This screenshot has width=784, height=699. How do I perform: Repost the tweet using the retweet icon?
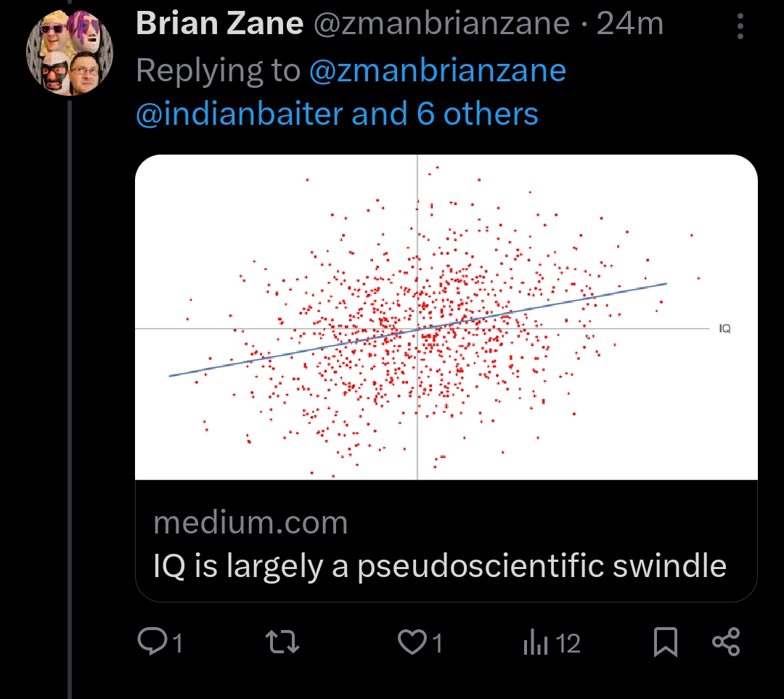point(282,642)
